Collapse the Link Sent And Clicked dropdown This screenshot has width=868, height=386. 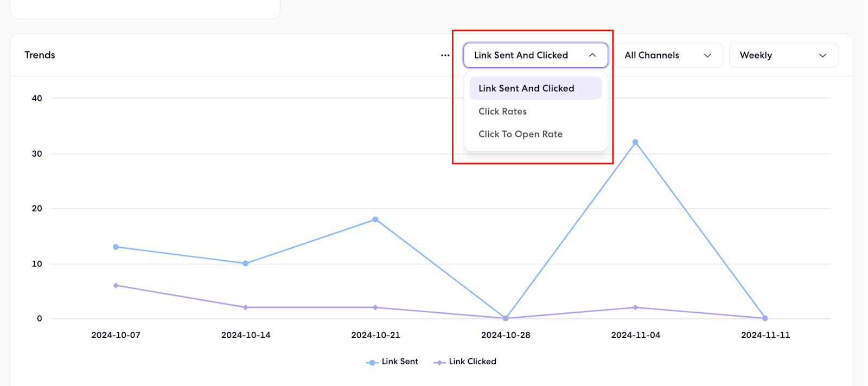pyautogui.click(x=535, y=55)
